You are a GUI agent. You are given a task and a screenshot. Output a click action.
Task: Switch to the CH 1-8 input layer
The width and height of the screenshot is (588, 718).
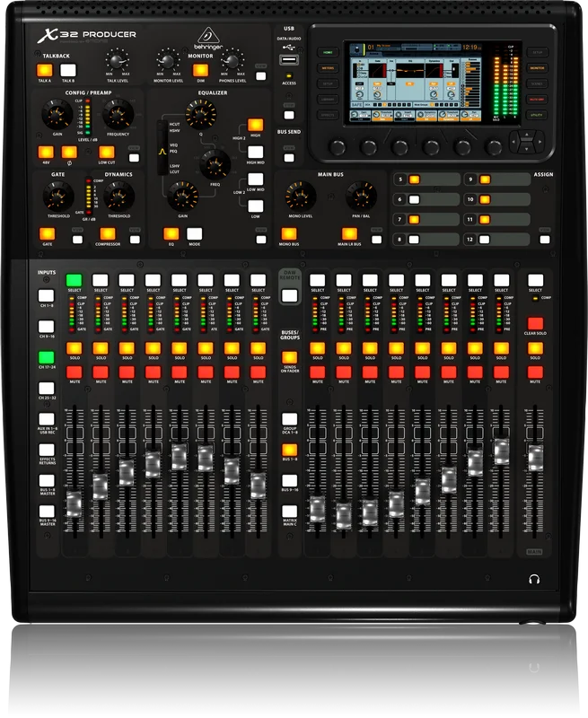click(x=46, y=295)
